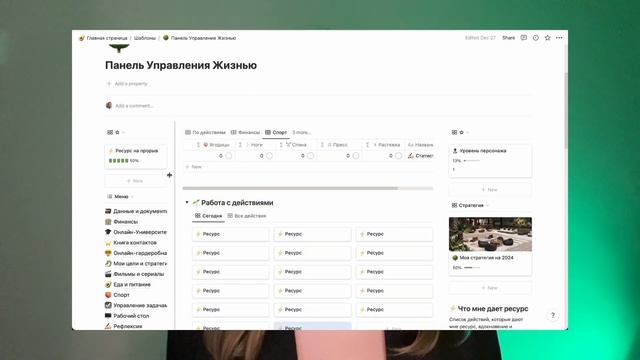640x360 pixels.
Task: Click the Edited Dec 27 label
Action: click(x=480, y=38)
